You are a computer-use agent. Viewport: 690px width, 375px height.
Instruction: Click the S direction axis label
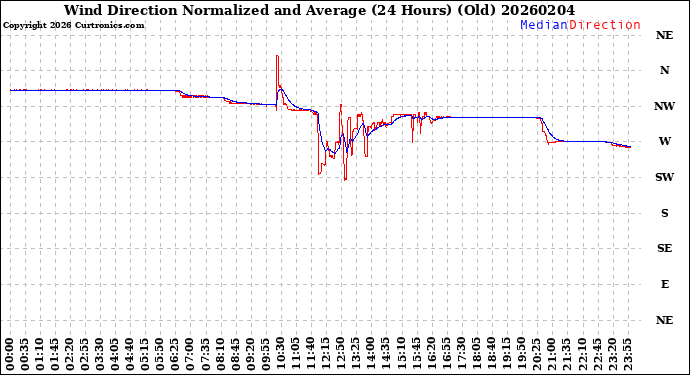[x=664, y=213]
